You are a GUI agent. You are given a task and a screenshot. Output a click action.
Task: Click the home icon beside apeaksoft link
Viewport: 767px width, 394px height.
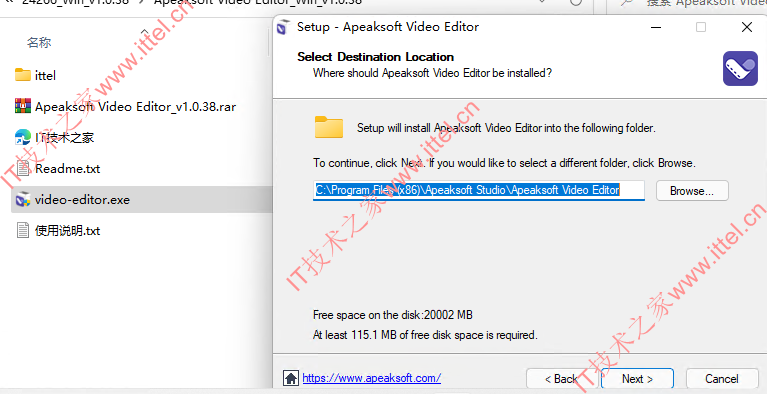(x=291, y=378)
